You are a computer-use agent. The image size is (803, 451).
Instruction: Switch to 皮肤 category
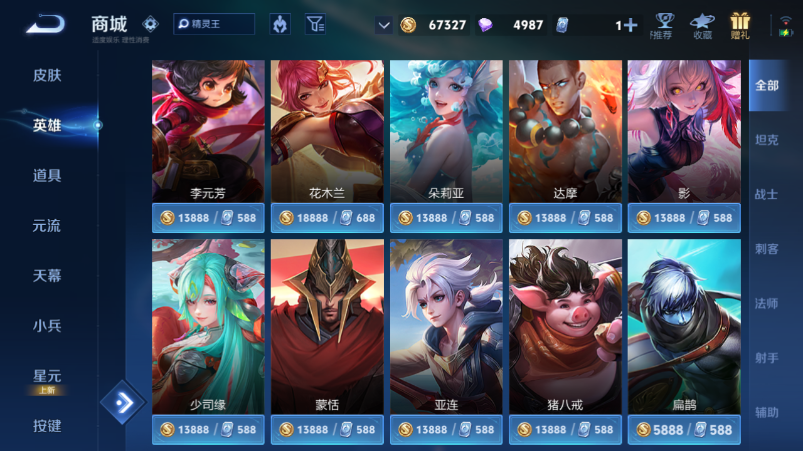pyautogui.click(x=47, y=75)
